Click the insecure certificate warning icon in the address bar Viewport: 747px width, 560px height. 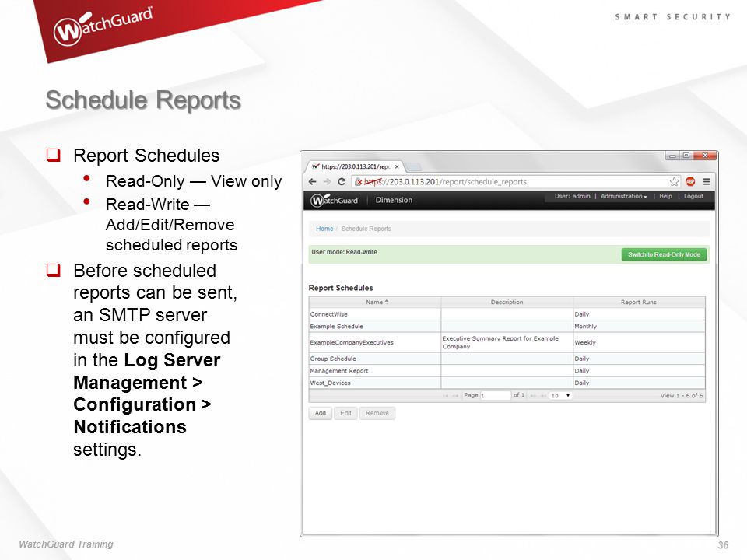point(359,181)
